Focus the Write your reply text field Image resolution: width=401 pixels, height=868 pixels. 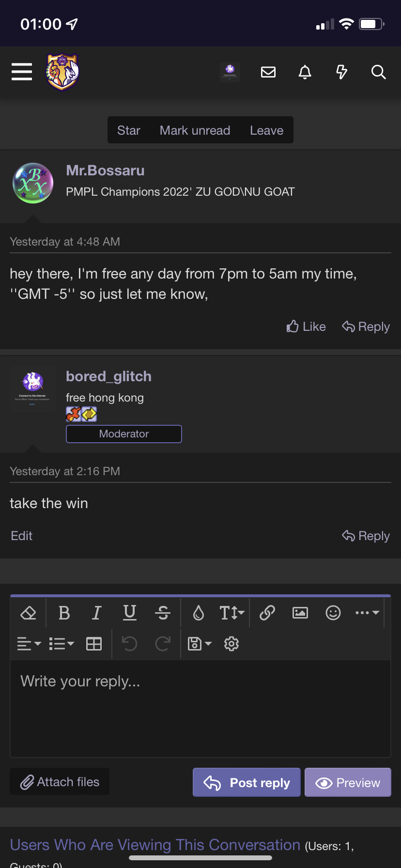(x=200, y=707)
